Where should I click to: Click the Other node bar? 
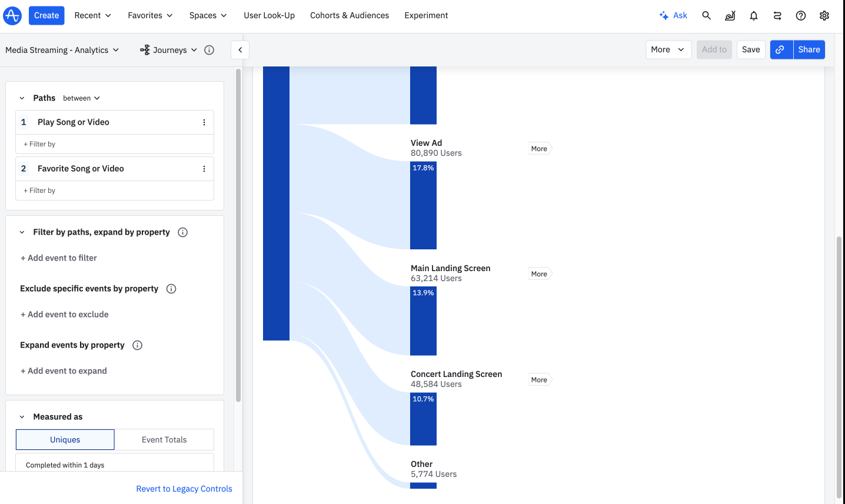423,486
